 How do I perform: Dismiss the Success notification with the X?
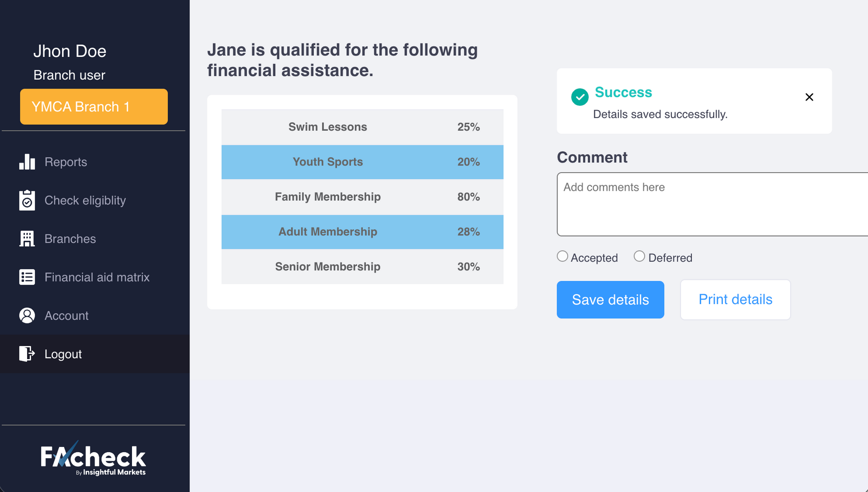click(x=809, y=97)
